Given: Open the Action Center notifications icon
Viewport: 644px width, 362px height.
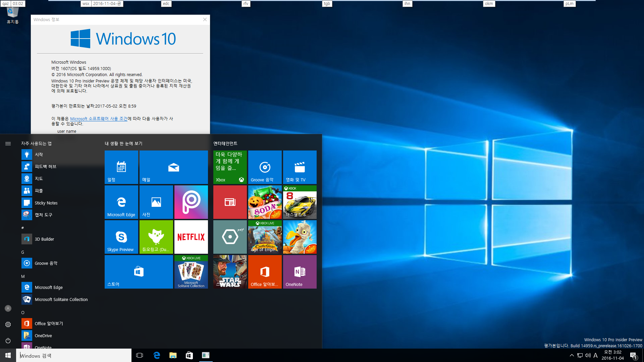Looking at the screenshot, I should [633, 355].
